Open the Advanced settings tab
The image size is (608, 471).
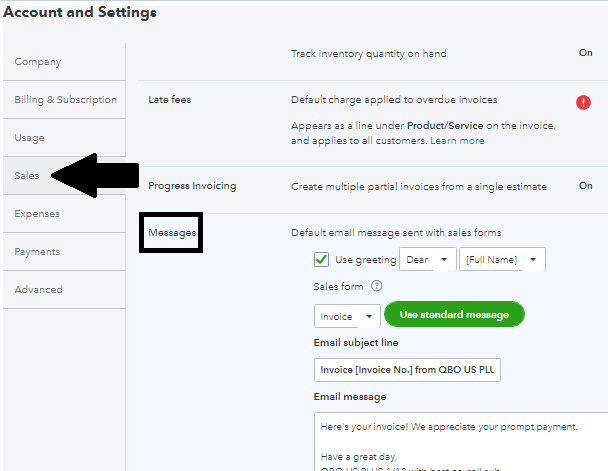click(39, 290)
